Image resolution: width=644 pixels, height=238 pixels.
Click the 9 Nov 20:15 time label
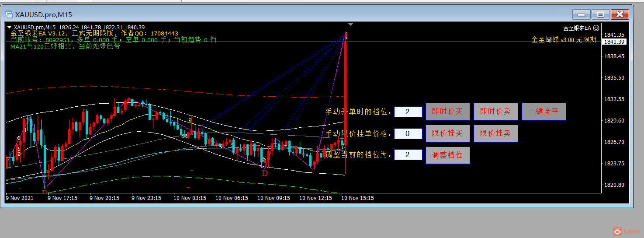click(x=104, y=198)
